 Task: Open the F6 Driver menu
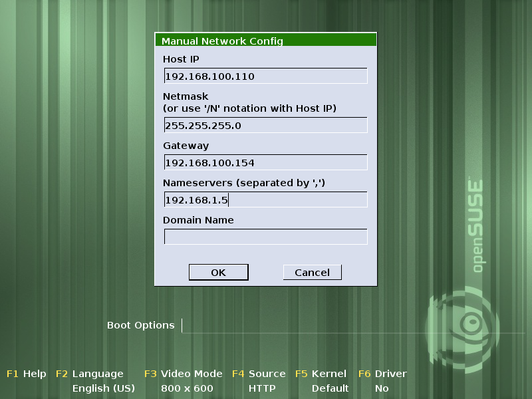tap(382, 374)
